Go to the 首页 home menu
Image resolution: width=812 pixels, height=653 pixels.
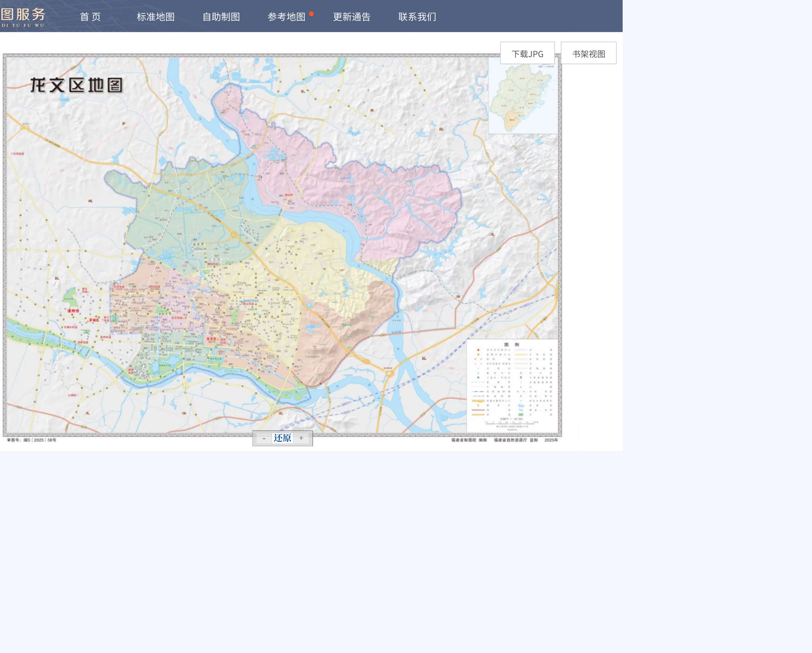[90, 17]
